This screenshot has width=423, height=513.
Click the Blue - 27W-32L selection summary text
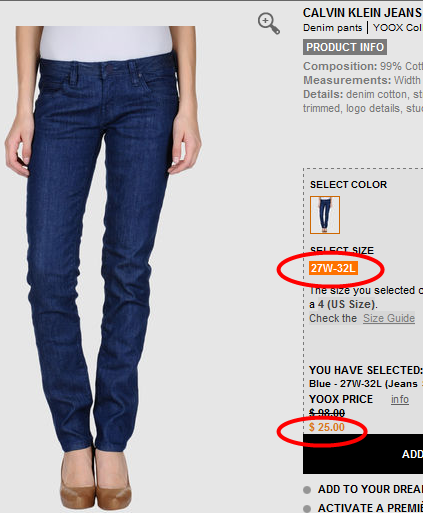click(363, 384)
